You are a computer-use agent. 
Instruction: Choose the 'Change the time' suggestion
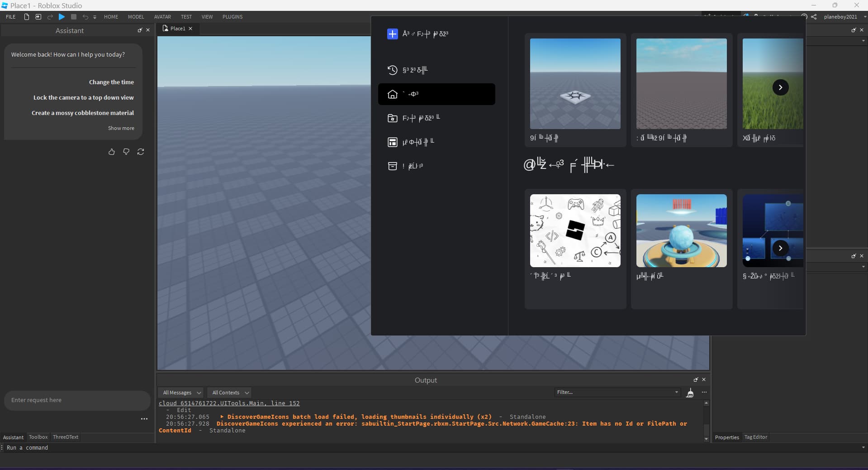click(111, 82)
